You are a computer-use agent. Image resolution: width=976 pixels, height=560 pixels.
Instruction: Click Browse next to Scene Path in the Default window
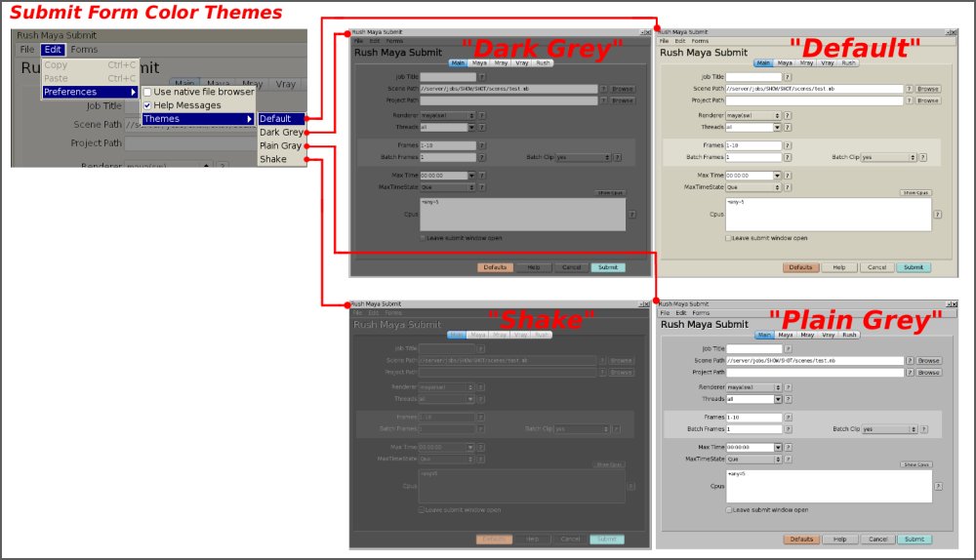point(928,89)
